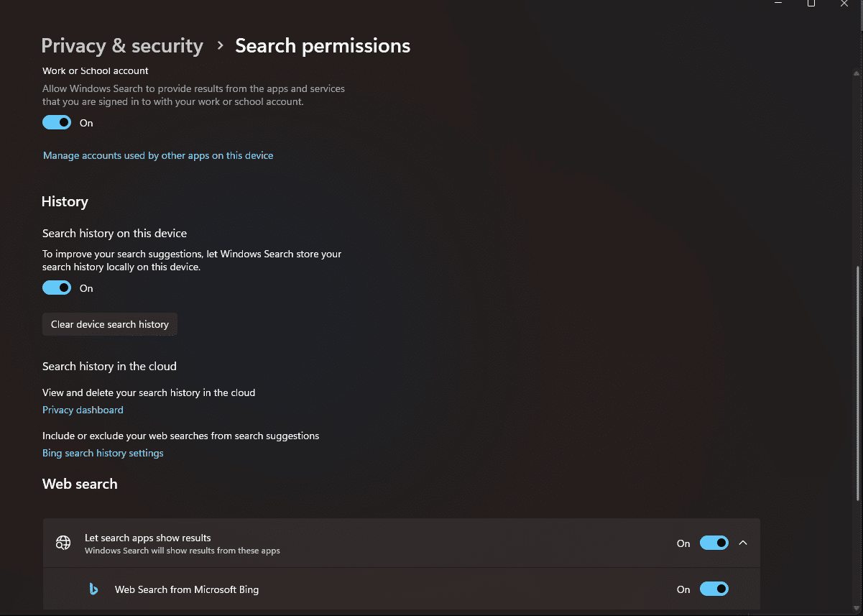Viewport: 863px width, 616px height.
Task: Click Clear device search history button
Action: (x=110, y=324)
